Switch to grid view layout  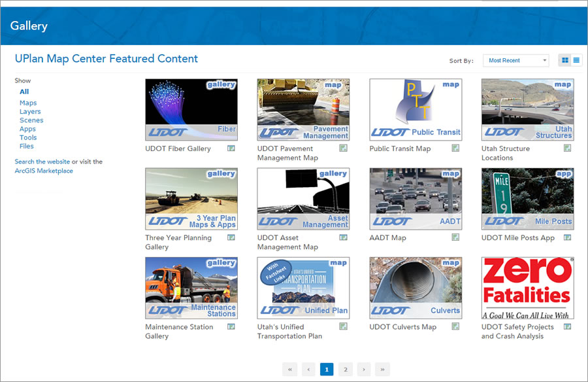(564, 60)
